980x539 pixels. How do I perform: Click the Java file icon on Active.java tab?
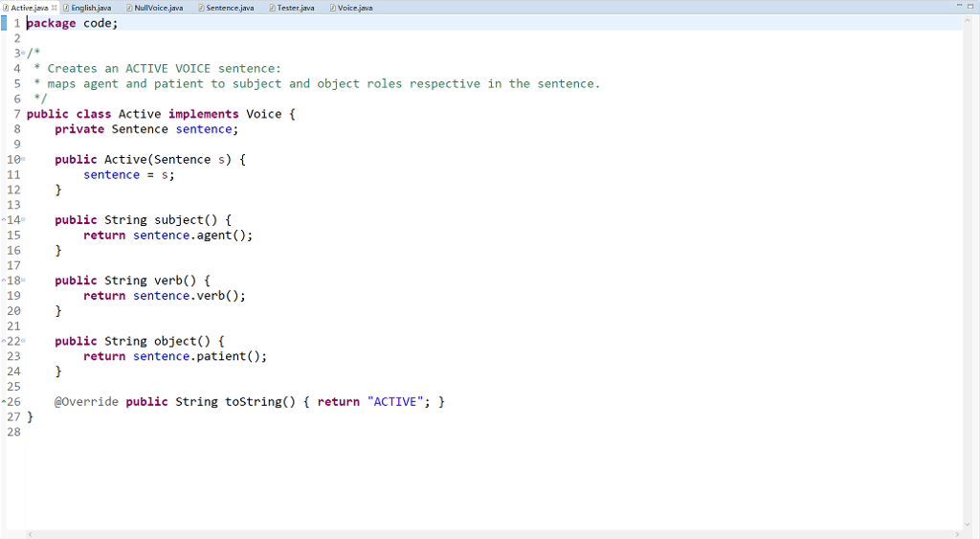4,8
